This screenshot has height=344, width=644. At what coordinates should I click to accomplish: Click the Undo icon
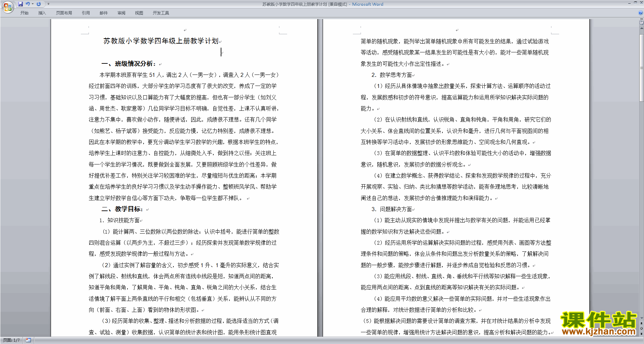point(28,4)
